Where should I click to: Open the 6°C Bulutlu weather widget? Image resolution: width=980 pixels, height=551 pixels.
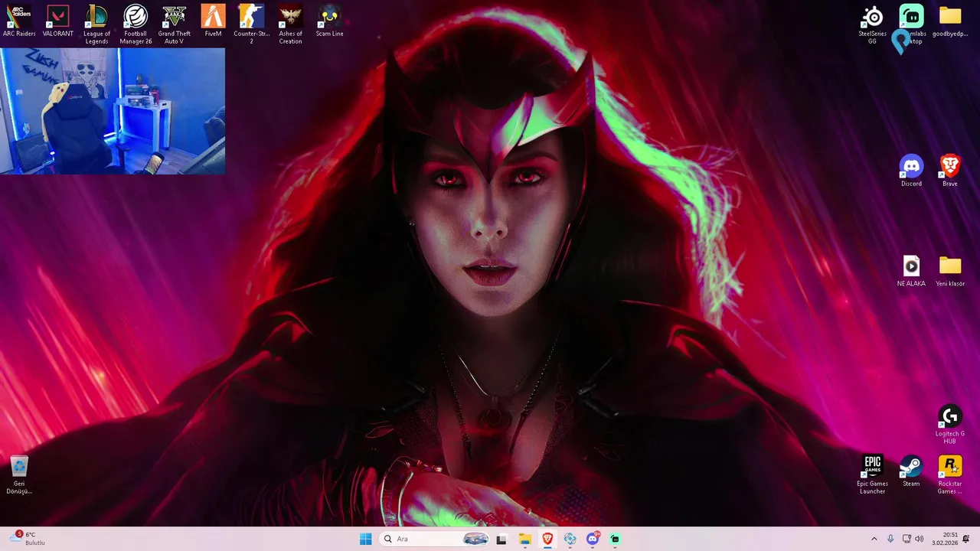pos(28,539)
